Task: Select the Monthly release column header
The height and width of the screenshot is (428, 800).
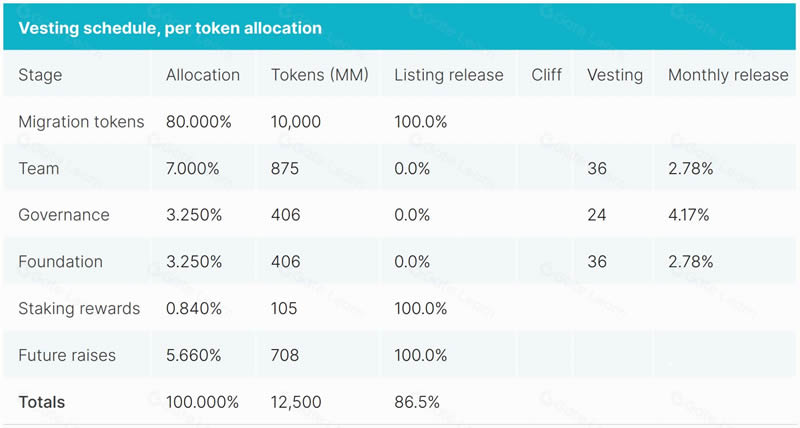Action: (x=728, y=75)
